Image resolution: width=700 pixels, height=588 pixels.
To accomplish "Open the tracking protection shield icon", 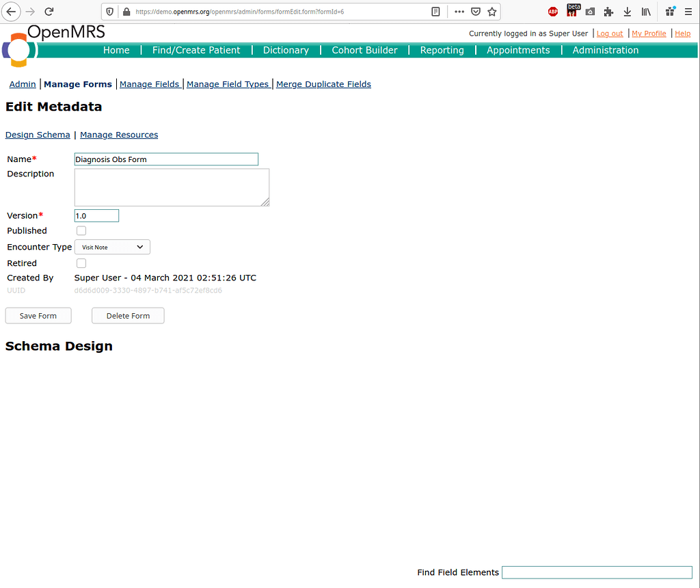I will [x=109, y=11].
